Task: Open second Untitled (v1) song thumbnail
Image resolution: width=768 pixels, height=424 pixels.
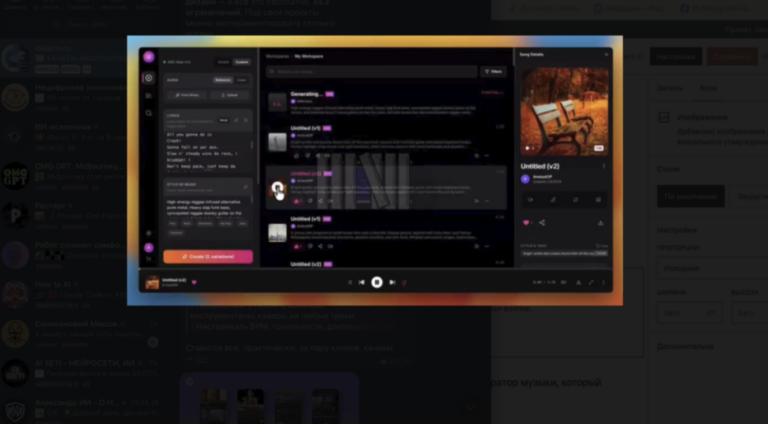Action: pyautogui.click(x=277, y=233)
